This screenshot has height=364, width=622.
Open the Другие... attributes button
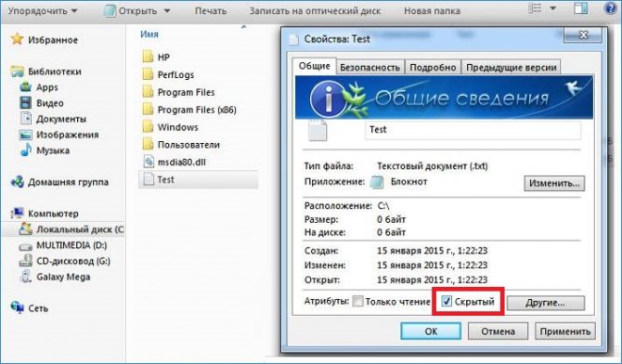tap(546, 303)
